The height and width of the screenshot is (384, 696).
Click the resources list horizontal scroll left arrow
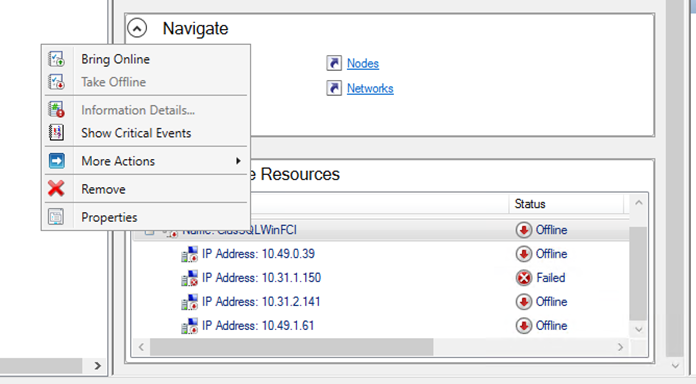tap(141, 347)
